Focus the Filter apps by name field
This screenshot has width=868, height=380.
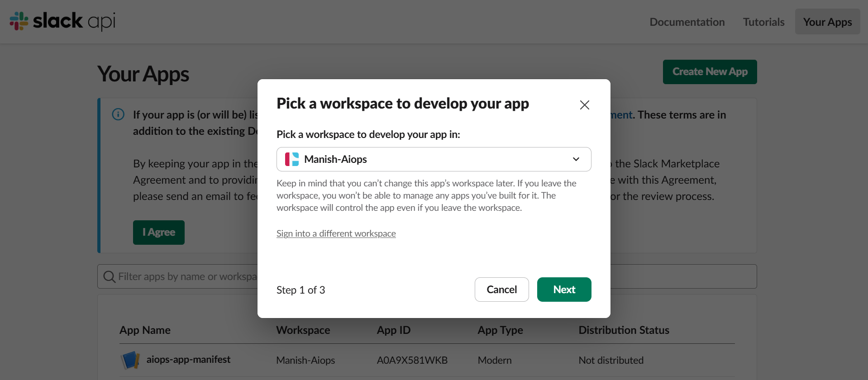pos(427,276)
